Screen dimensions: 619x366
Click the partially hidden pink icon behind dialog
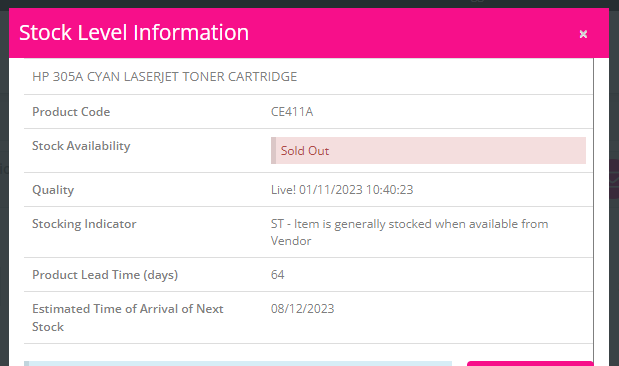[614, 178]
